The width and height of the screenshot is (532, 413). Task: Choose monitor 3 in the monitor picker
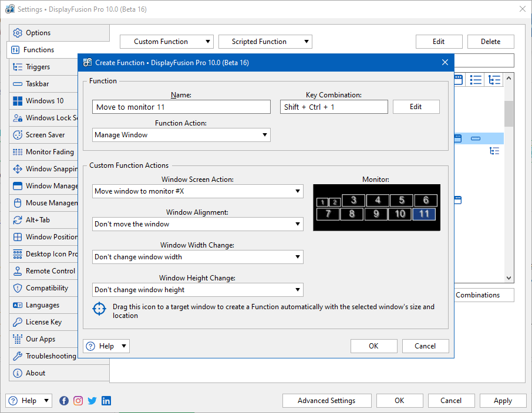353,201
